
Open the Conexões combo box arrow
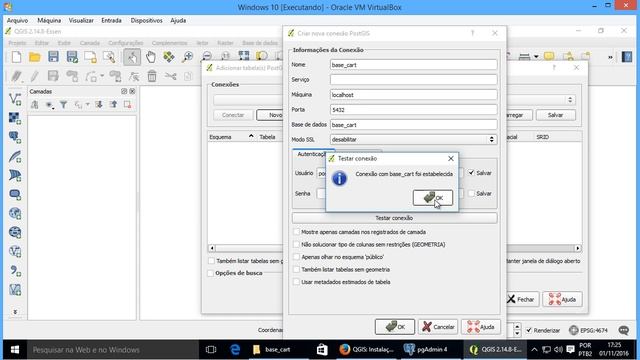pos(570,100)
